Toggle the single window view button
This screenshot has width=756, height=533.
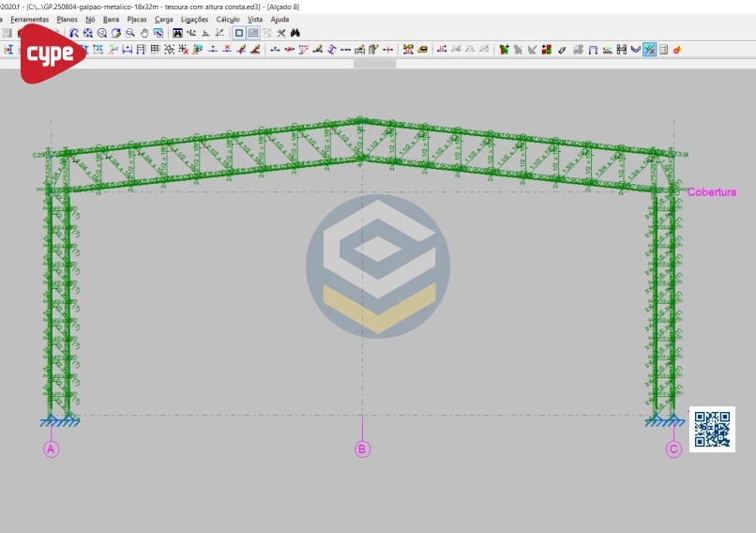[x=239, y=33]
